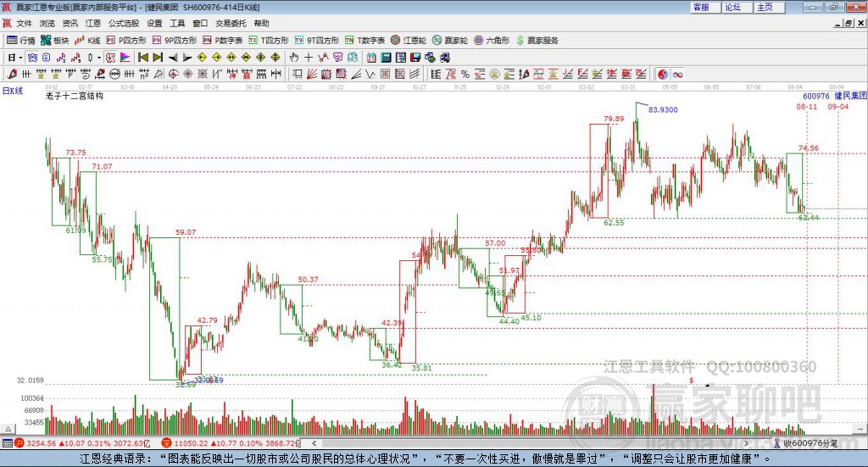Click horizontal scrollbar right arrow

pyautogui.click(x=746, y=443)
